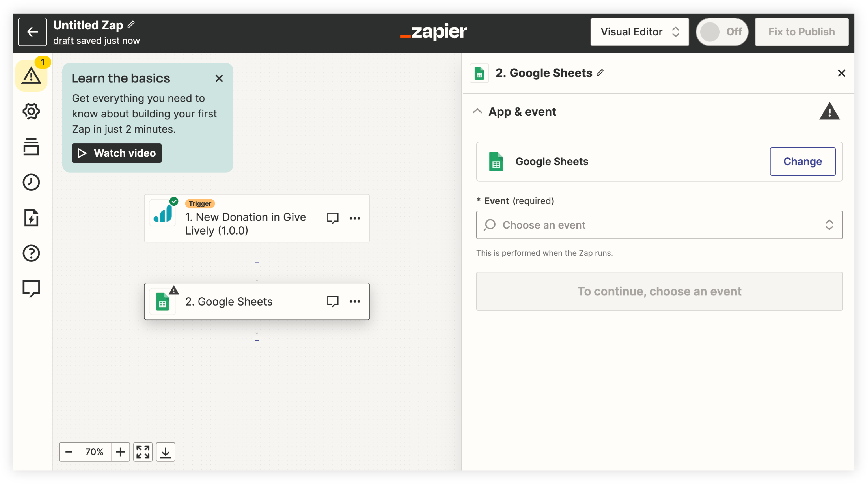Screen dimensions: 868x484
Task: Rename the 2. Google Sheets step
Action: (600, 72)
